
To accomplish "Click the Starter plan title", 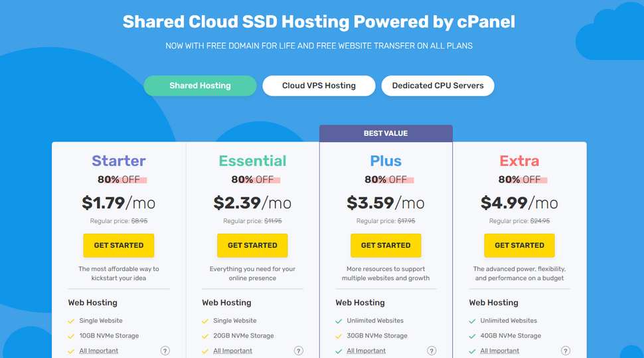I will coord(119,161).
